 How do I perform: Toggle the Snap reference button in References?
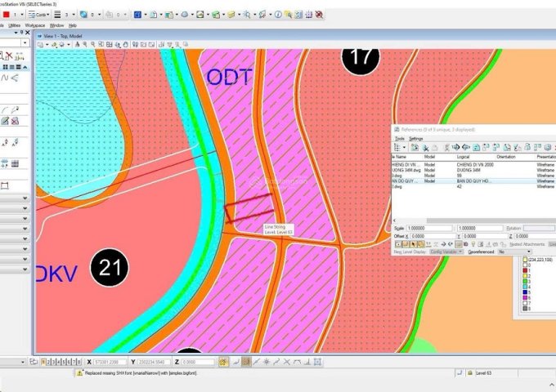pyautogui.click(x=406, y=244)
